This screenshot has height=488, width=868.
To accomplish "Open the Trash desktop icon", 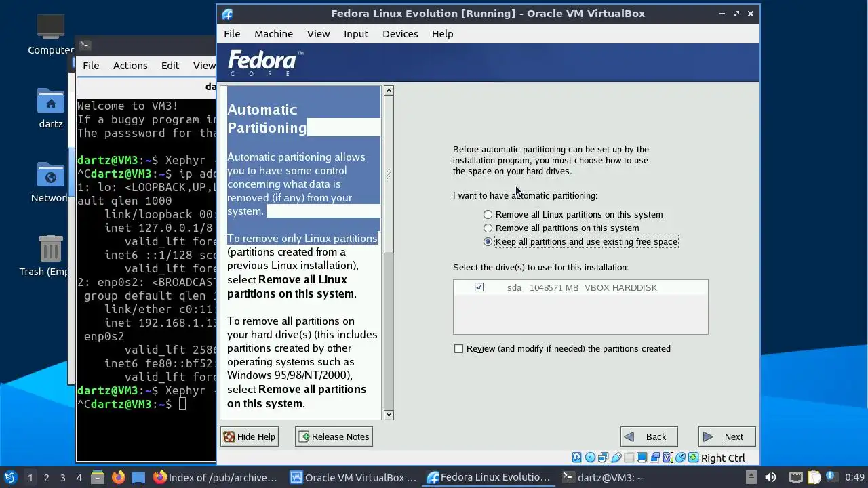I will pyautogui.click(x=51, y=255).
